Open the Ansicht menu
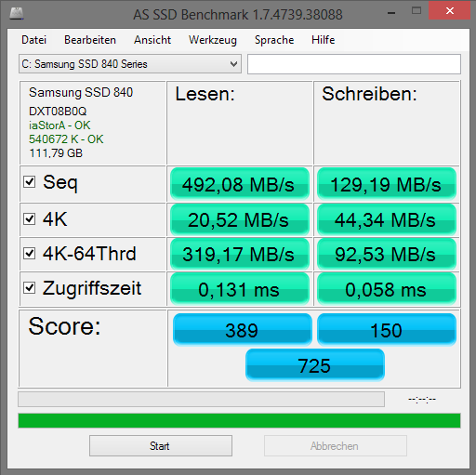This screenshot has height=475, width=476. tap(152, 40)
